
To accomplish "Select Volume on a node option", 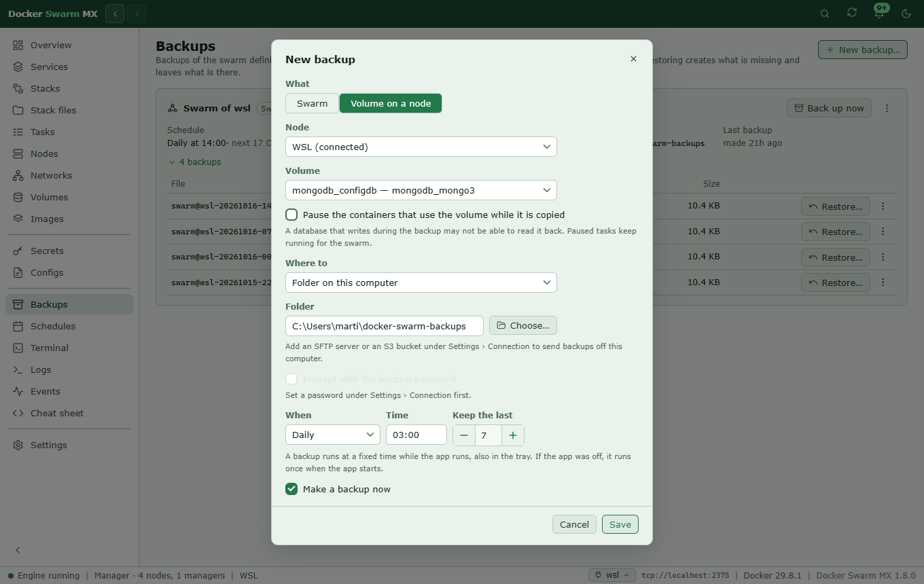I will pos(391,103).
